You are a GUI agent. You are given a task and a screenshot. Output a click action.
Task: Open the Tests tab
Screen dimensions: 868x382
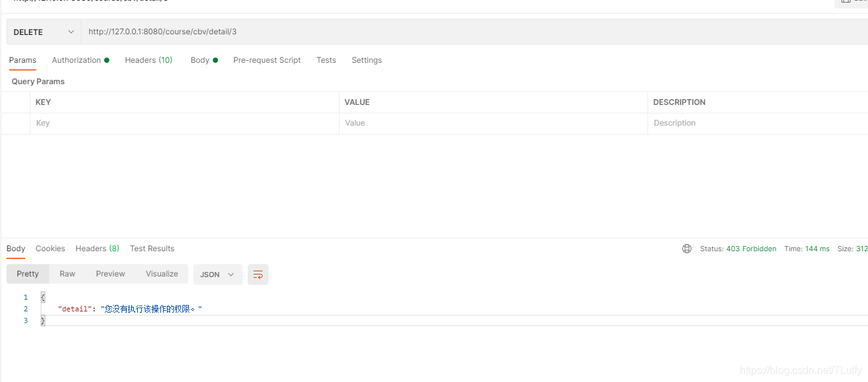[x=326, y=60]
